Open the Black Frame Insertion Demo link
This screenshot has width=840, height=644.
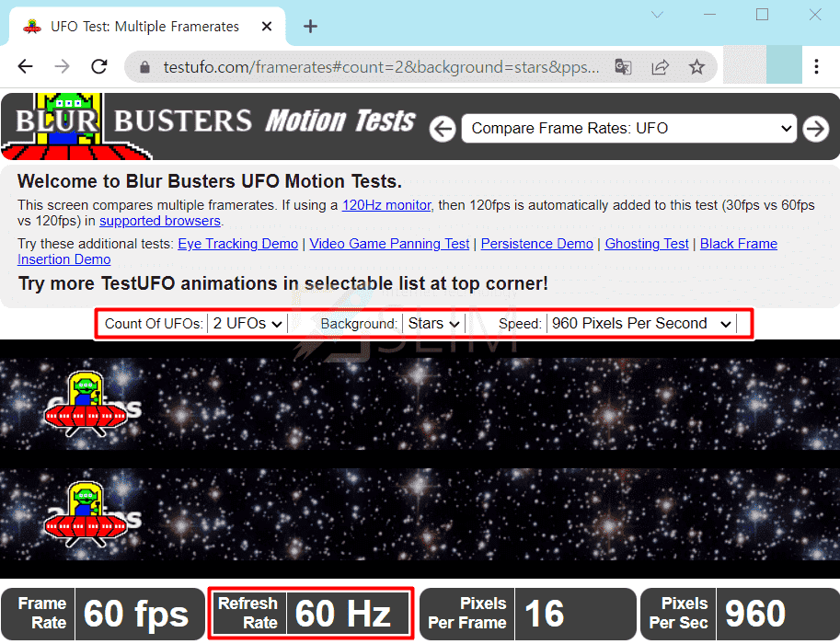(738, 244)
